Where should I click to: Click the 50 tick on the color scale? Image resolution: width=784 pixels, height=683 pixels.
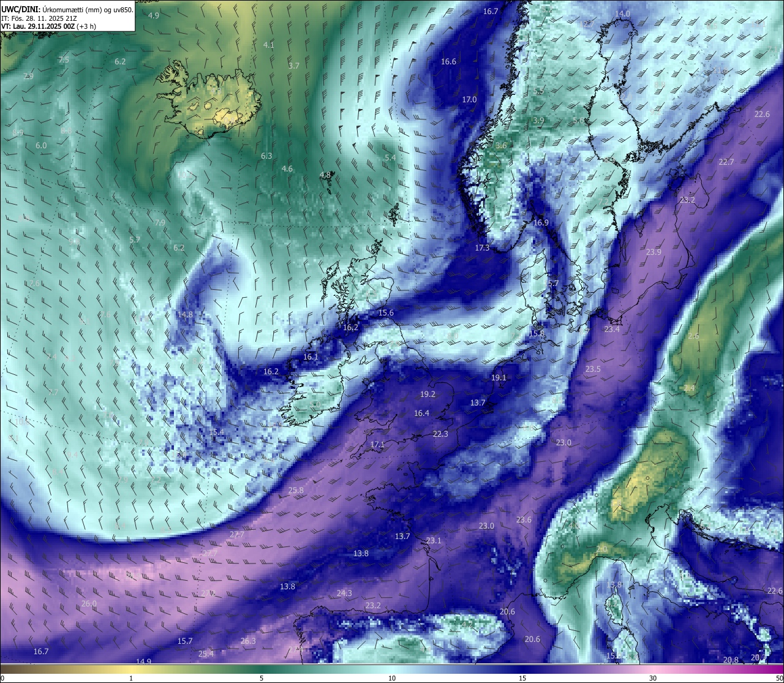click(x=779, y=678)
